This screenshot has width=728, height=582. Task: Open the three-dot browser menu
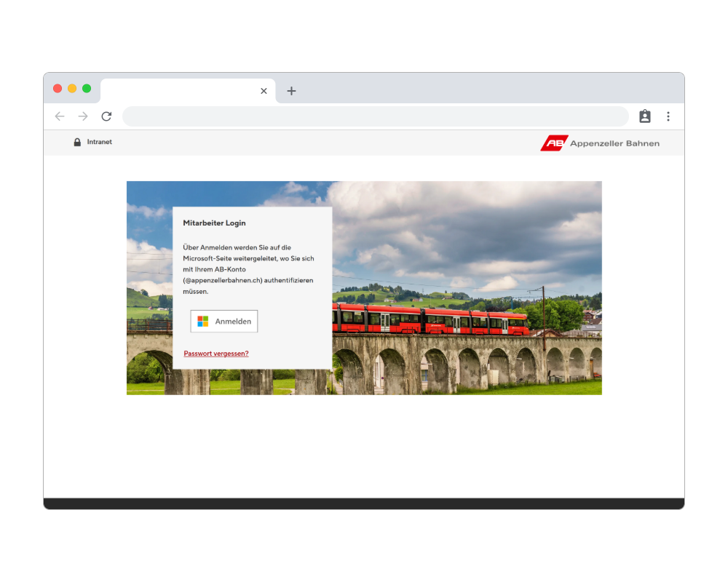click(668, 116)
